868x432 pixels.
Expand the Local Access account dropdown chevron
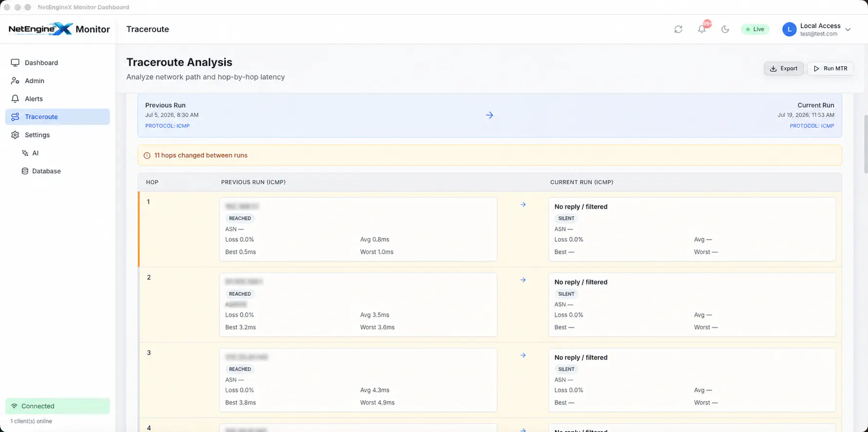[x=848, y=29]
